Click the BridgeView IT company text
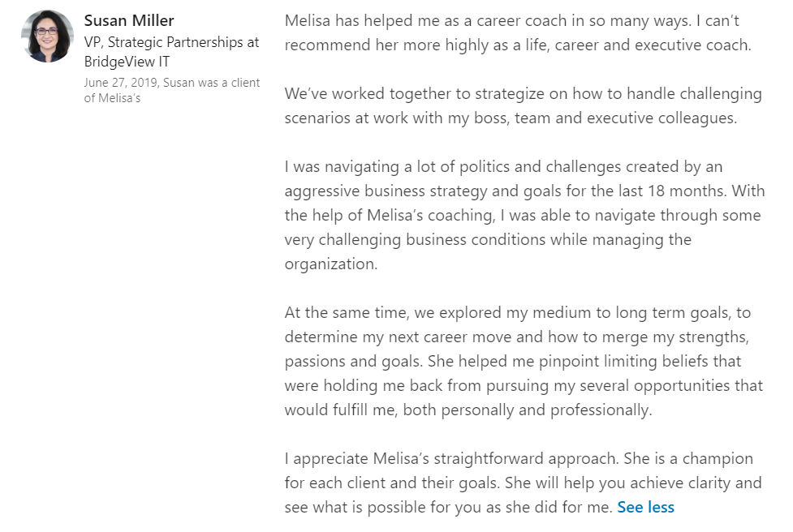Screen dimensions: 793x532 click(x=127, y=62)
